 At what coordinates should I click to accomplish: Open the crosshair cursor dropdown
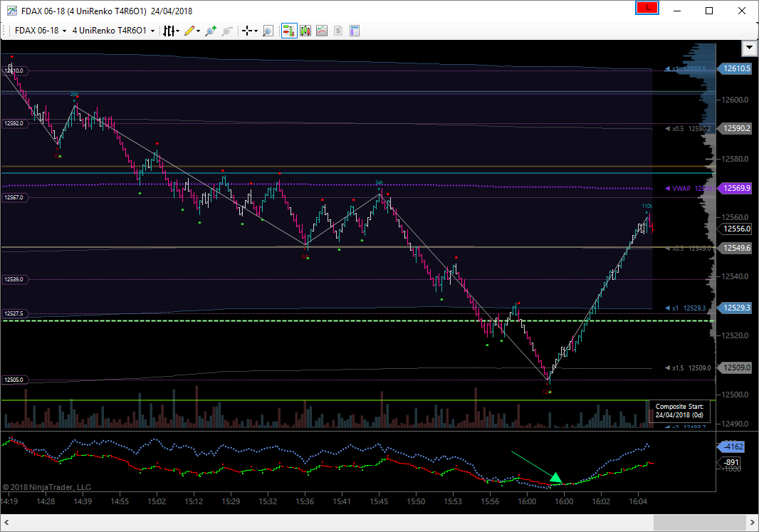click(x=250, y=31)
